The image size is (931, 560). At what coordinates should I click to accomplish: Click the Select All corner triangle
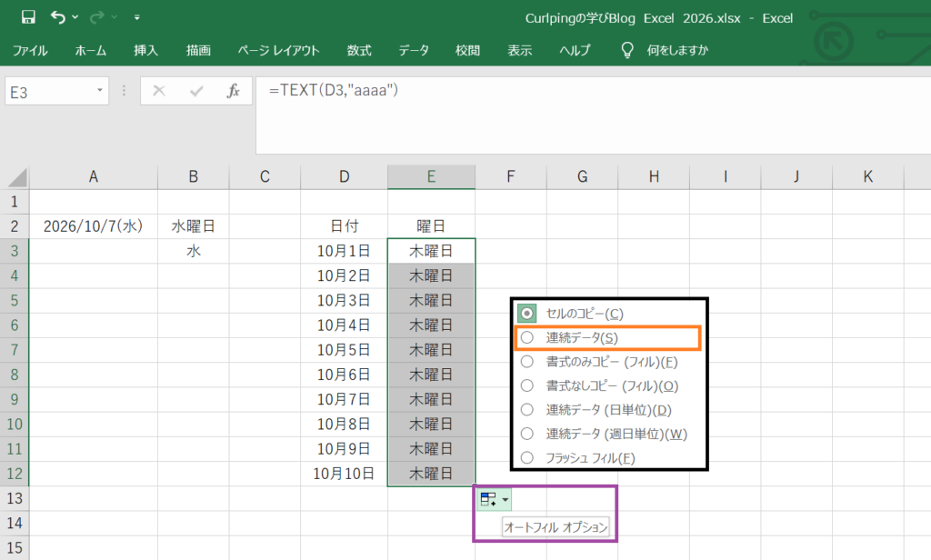(17, 177)
